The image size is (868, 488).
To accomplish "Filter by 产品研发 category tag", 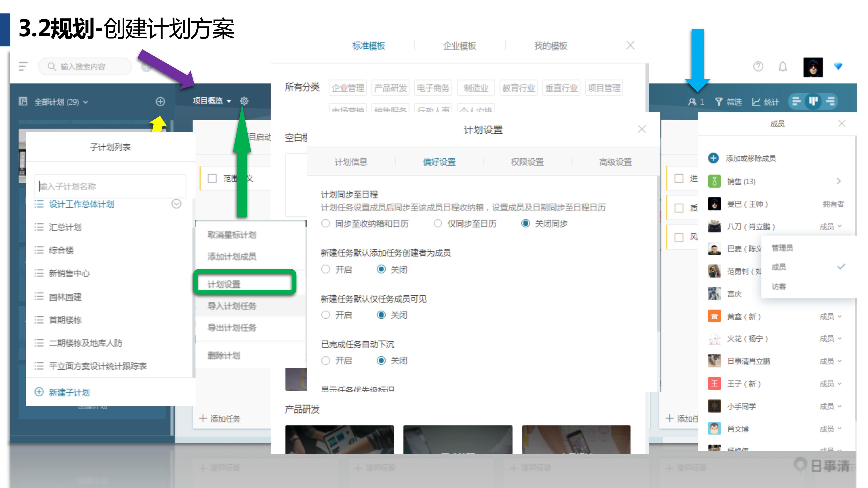I will point(390,88).
